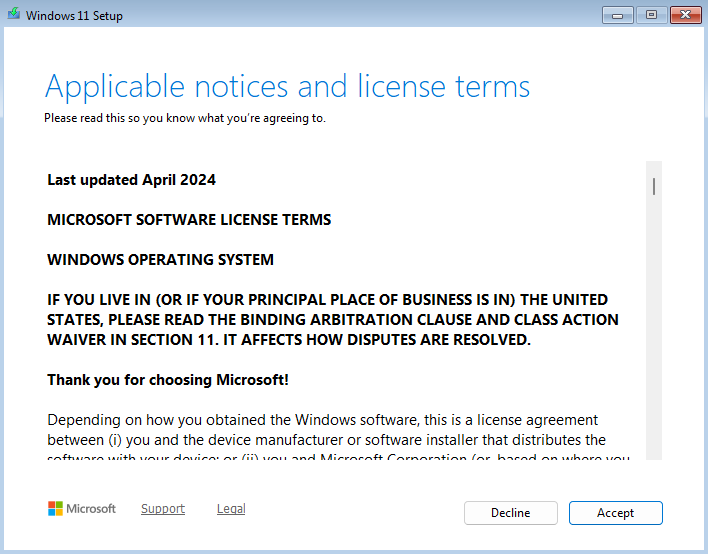
Task: Click "MICROSOFT SOFTWARE LICENSE TERMS" heading
Action: coord(189,219)
